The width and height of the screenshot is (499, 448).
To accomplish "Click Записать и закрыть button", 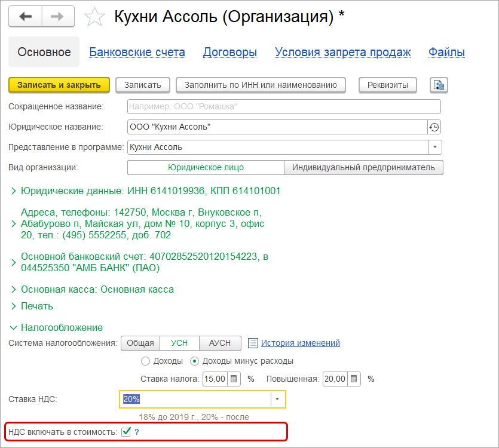I will (x=59, y=85).
